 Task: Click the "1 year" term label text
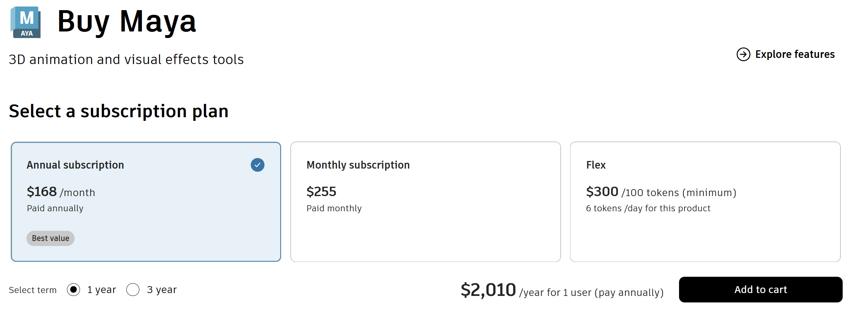coord(102,290)
